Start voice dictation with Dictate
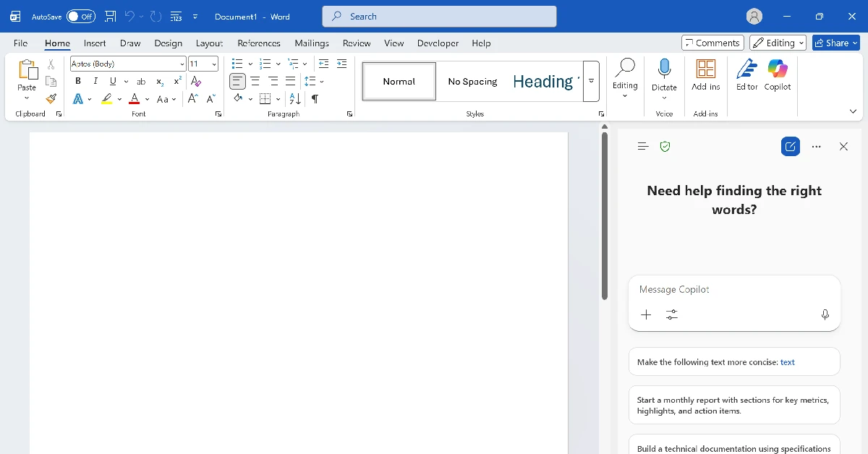 pos(664,72)
